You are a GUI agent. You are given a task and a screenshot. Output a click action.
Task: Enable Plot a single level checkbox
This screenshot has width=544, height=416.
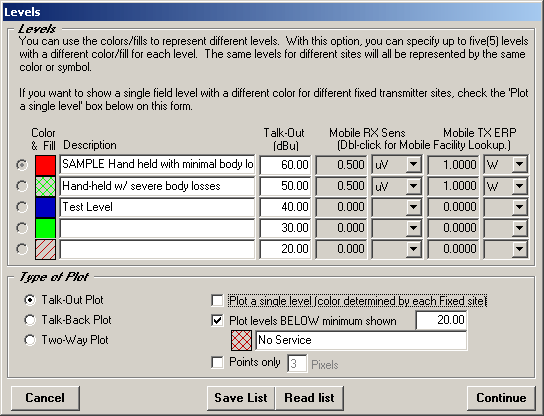point(217,300)
